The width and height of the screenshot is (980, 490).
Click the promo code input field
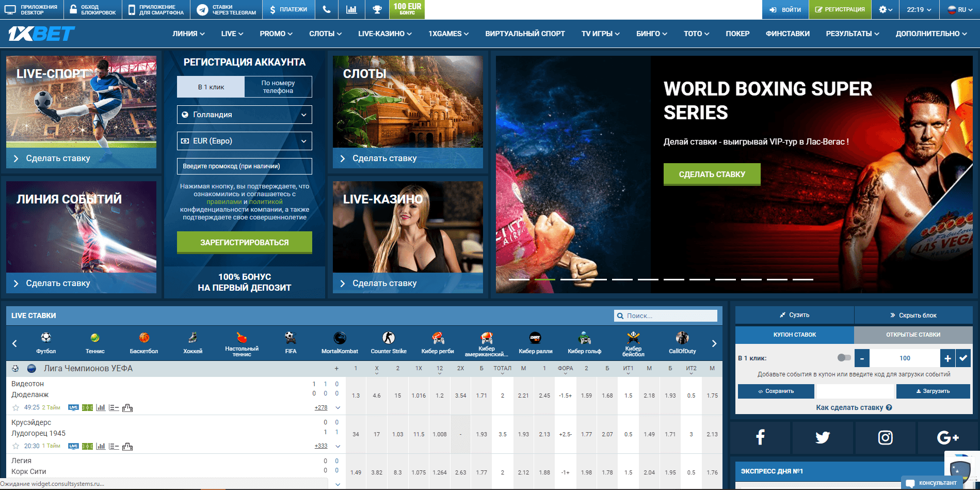[244, 166]
